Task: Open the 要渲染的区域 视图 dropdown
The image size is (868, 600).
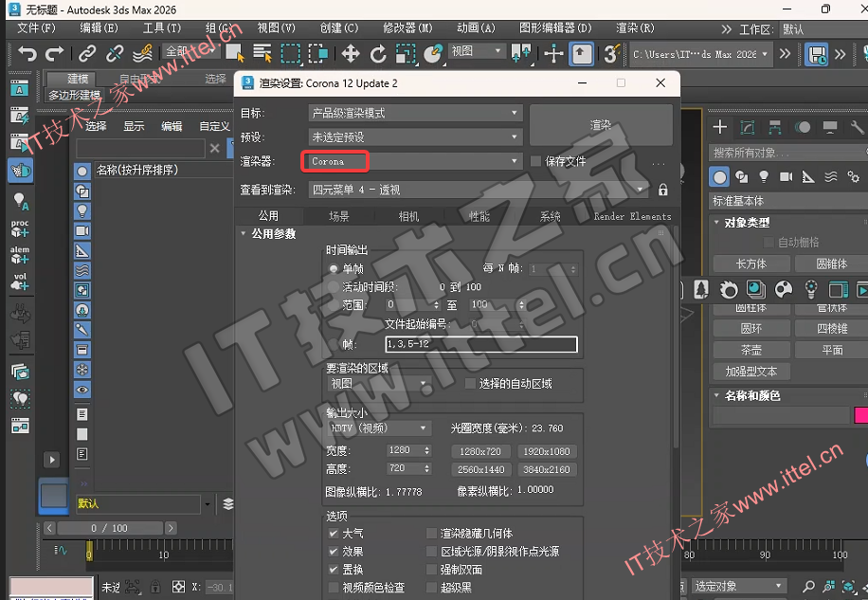Action: (380, 384)
